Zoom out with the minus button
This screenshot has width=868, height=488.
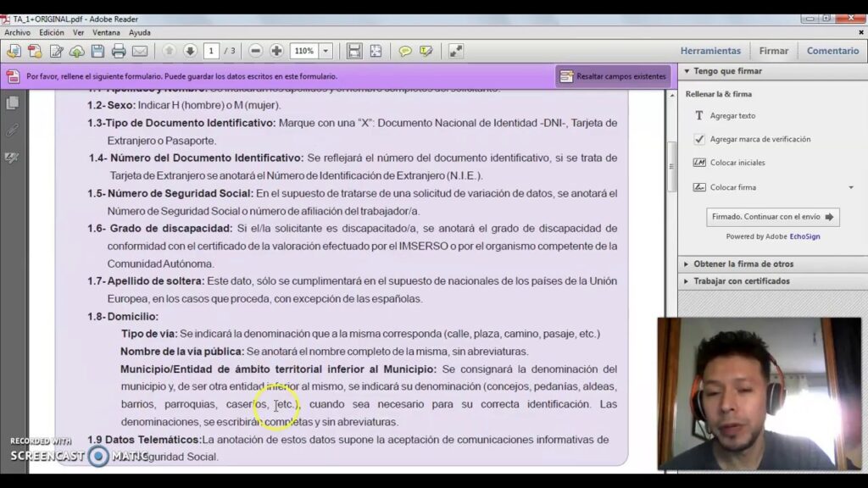pos(255,51)
